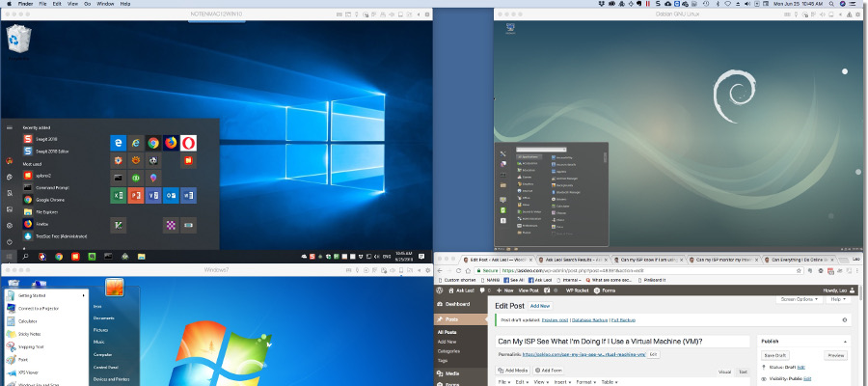Viewport: 868px width, 386px height.
Task: Open the editor Format dropdown menu
Action: 584,382
